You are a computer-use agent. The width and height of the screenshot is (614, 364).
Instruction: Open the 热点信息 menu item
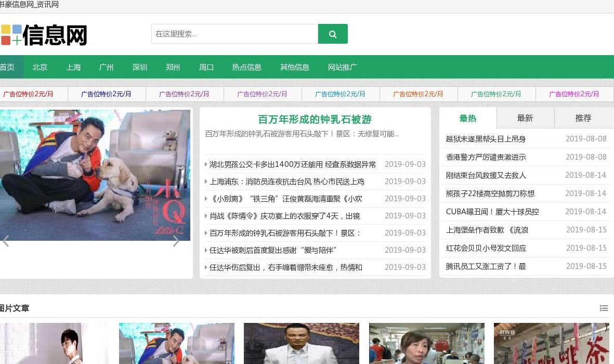246,67
